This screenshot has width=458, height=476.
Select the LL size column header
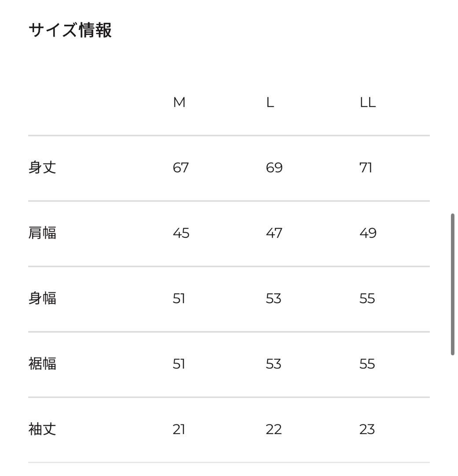368,102
